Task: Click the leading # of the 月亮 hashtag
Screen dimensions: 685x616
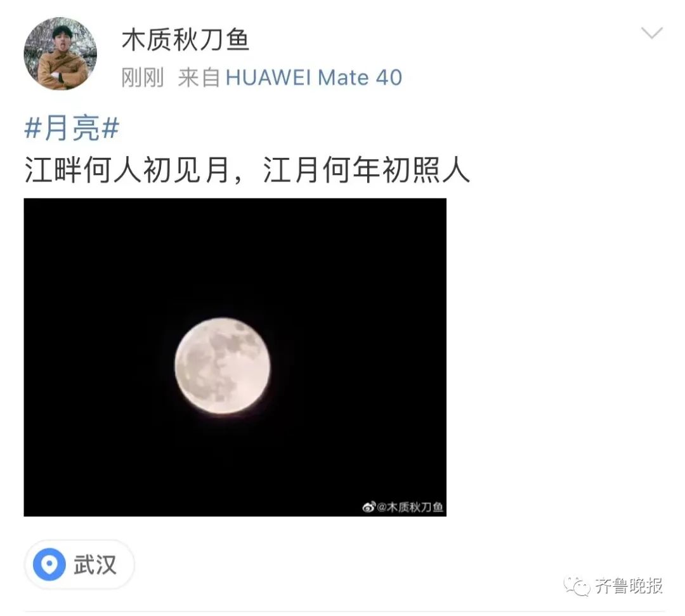Action: click(x=33, y=128)
